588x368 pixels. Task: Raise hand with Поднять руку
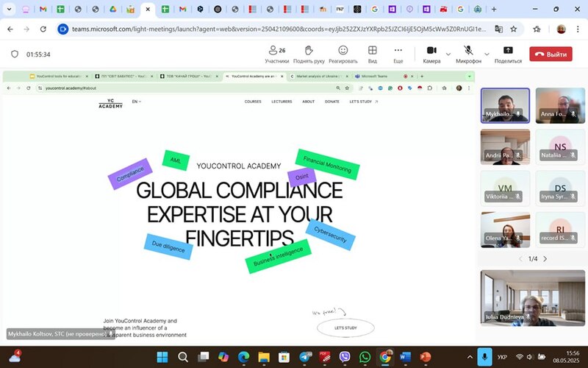click(309, 54)
